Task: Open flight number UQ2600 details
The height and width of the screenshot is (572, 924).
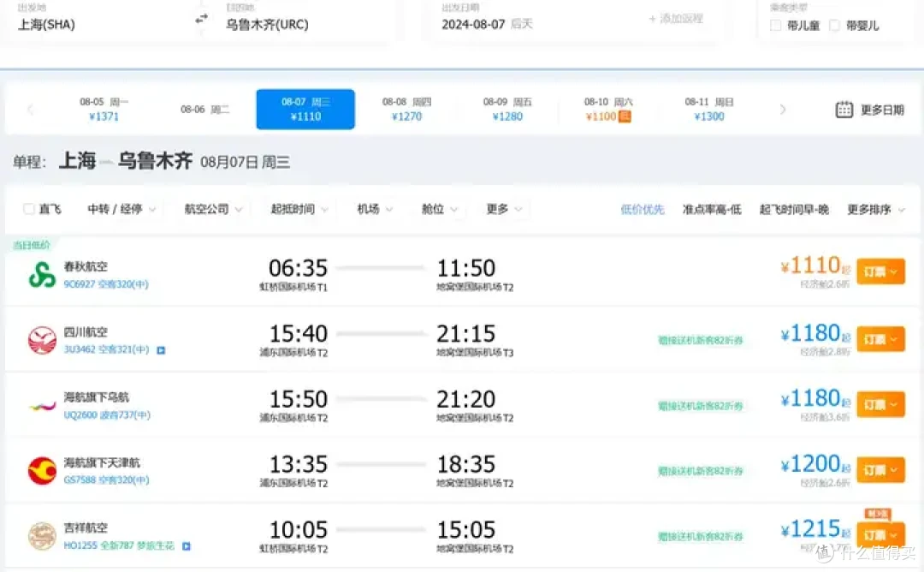Action: point(80,415)
